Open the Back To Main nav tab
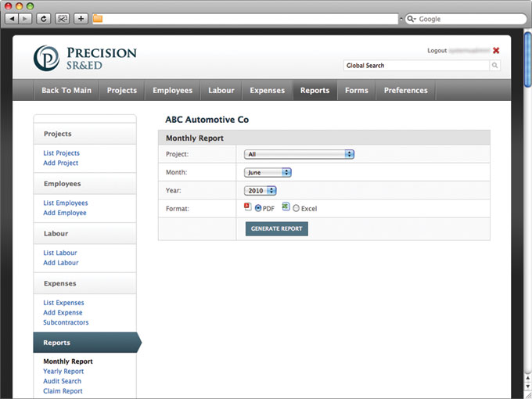Viewport: 532px width, 399px height. 66,90
